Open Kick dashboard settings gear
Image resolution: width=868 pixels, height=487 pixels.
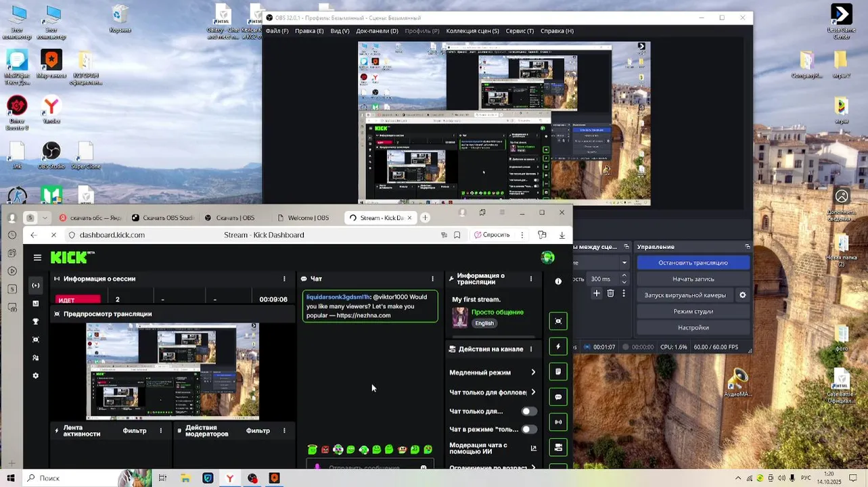(x=36, y=376)
